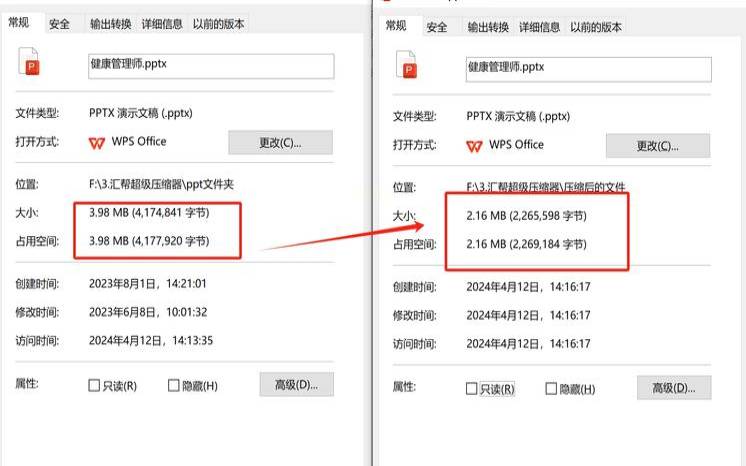Image resolution: width=746 pixels, height=466 pixels.
Task: Select size text 2.16 MB (2,265,598 字节)
Action: click(x=526, y=216)
